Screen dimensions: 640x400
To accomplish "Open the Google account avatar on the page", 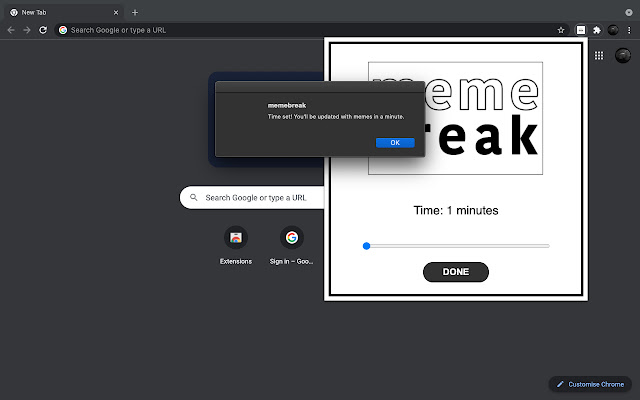I will pos(623,56).
